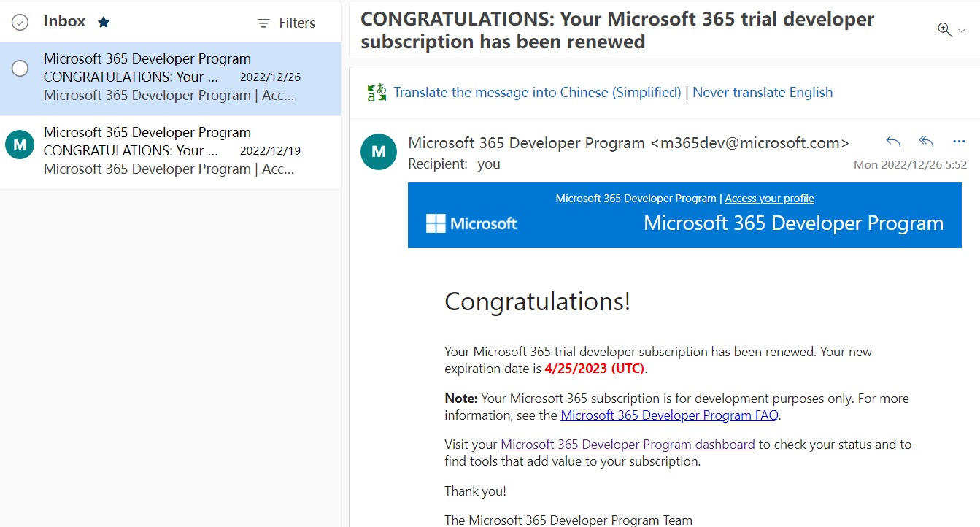Reply to the email with the reply arrow
The height and width of the screenshot is (527, 980).
[893, 142]
